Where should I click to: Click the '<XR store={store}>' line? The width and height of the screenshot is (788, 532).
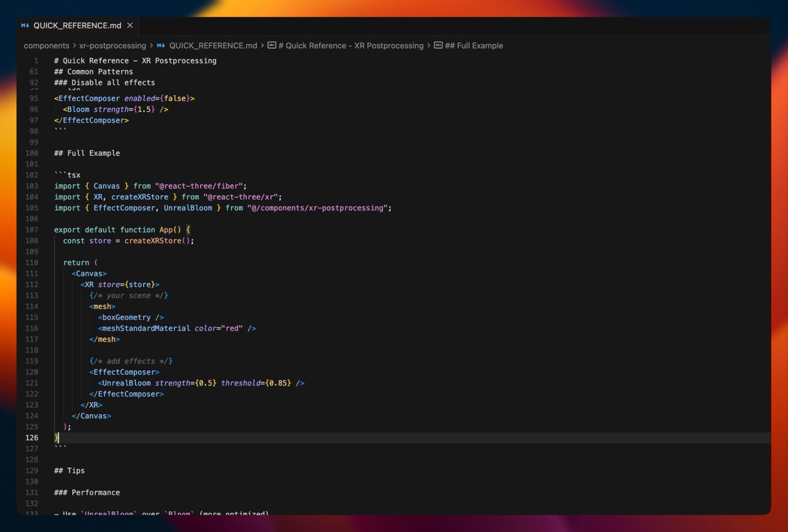click(x=120, y=284)
